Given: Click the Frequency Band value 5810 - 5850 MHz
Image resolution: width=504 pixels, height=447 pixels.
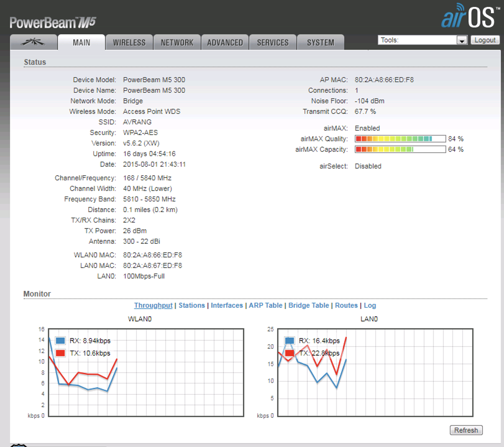Looking at the screenshot, I should tap(149, 199).
